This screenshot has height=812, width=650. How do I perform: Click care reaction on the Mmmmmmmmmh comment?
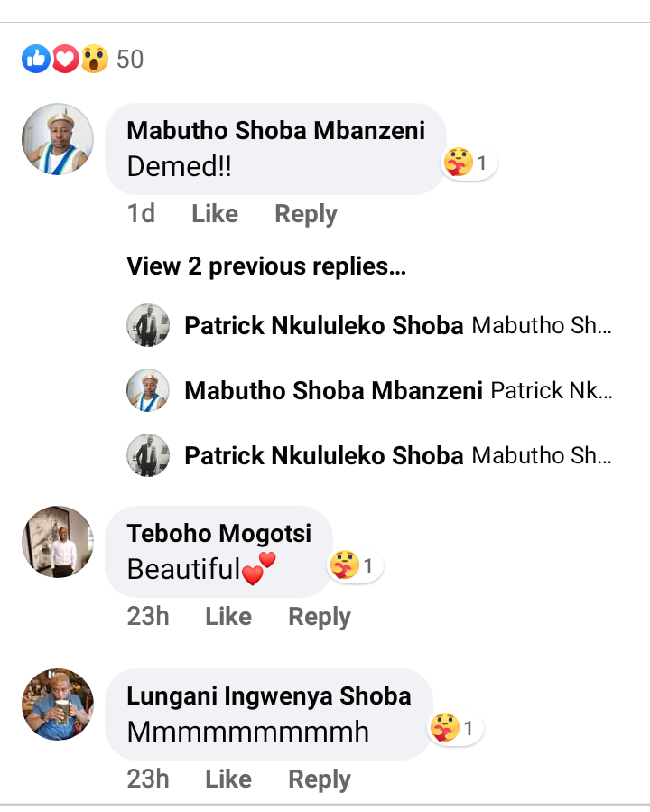click(445, 728)
